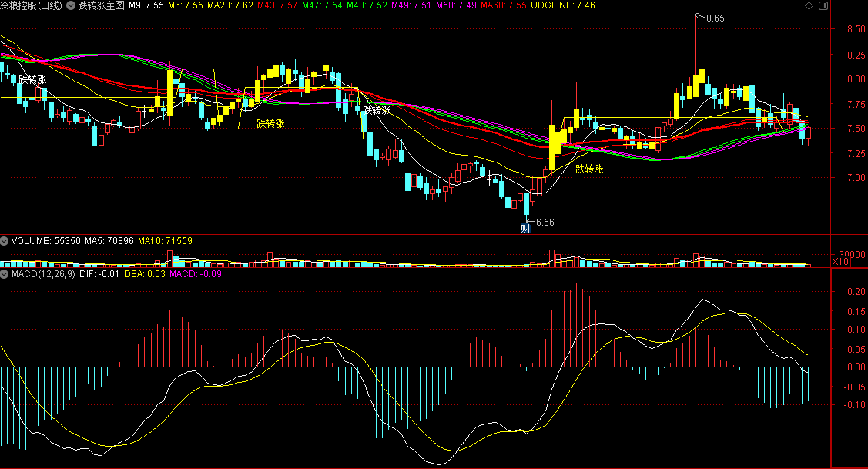
Task: Click the VOLUME: 55350 readout
Action: click(46, 241)
